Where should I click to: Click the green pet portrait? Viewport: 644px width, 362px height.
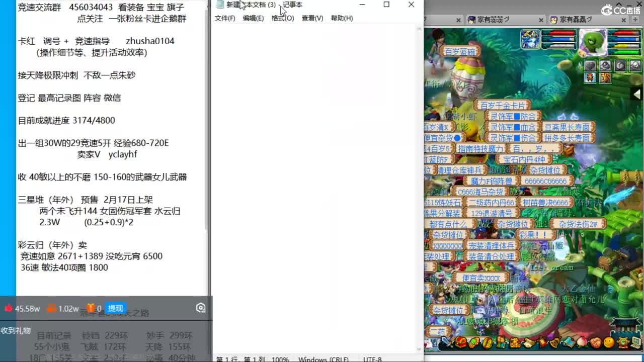[x=593, y=41]
